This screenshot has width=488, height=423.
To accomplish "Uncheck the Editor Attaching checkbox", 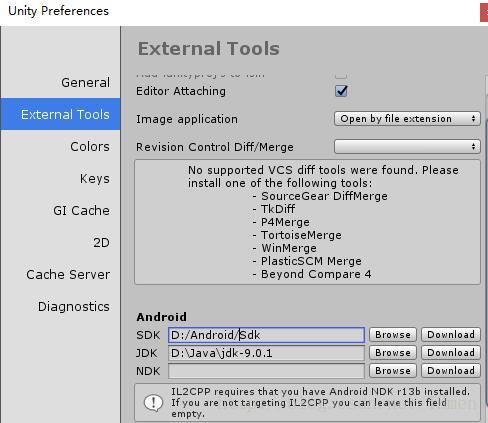I will click(341, 91).
